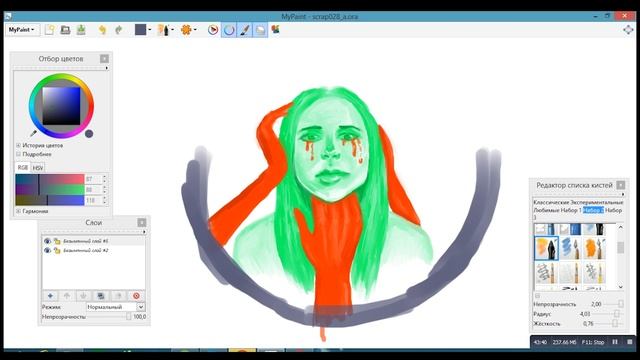Select layer named Безымянный слой #6
Image resolution: width=640 pixels, height=360 pixels.
pyautogui.click(x=86, y=241)
